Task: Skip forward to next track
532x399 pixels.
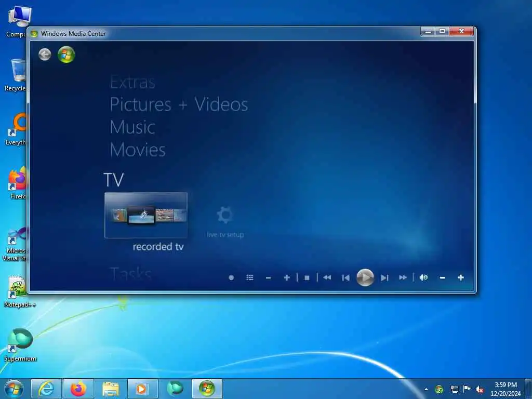Action: [384, 277]
